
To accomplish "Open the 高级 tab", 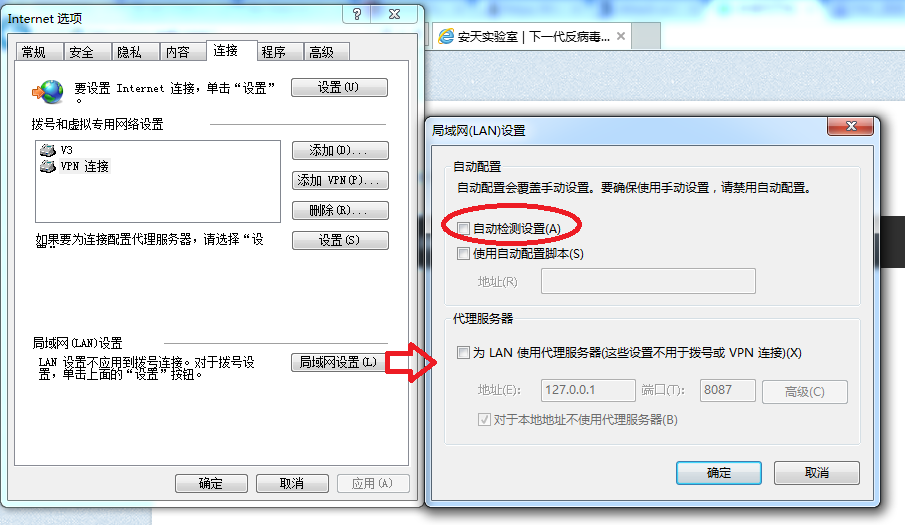I will pos(321,52).
